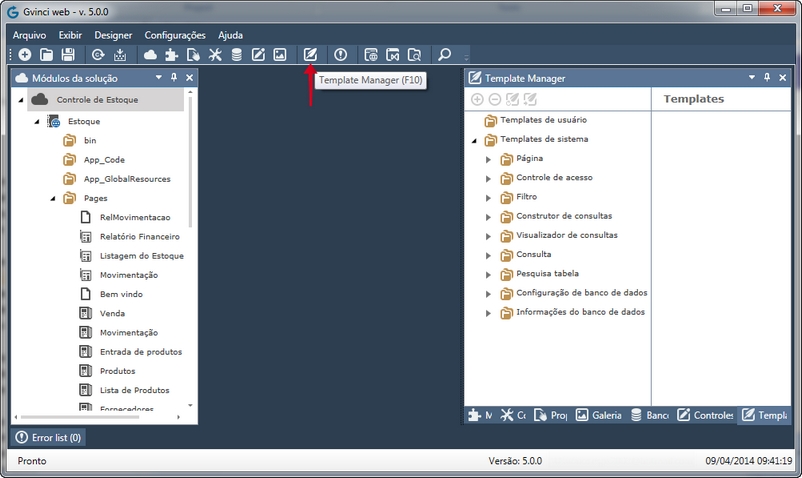Click the exclamation error list toolbar icon
Screen dimensions: 802x478
tap(340, 55)
